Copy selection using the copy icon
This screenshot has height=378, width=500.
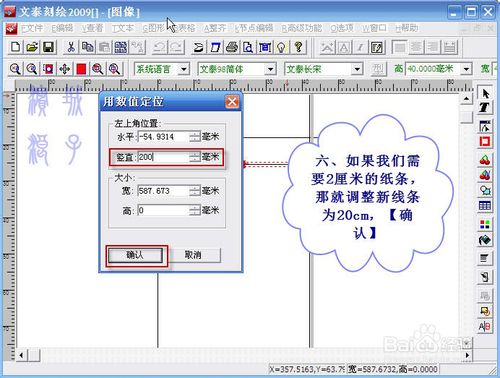pyautogui.click(x=88, y=47)
